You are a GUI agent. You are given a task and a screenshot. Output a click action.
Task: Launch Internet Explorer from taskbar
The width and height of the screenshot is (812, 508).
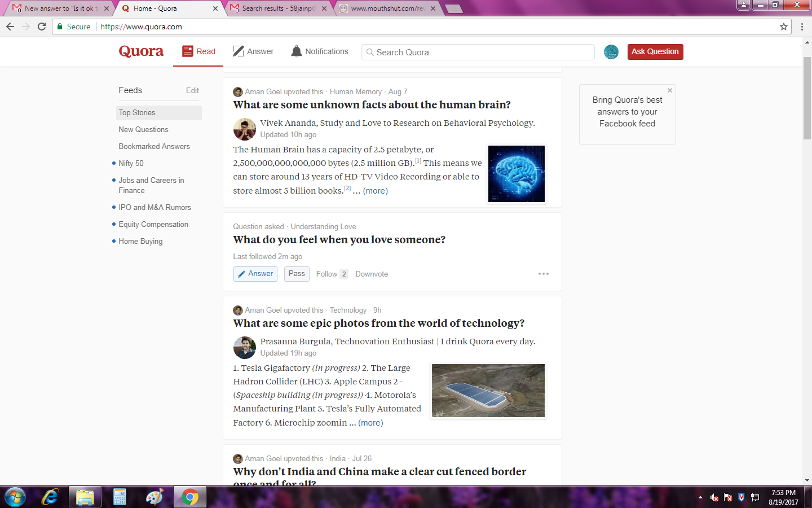tap(50, 497)
